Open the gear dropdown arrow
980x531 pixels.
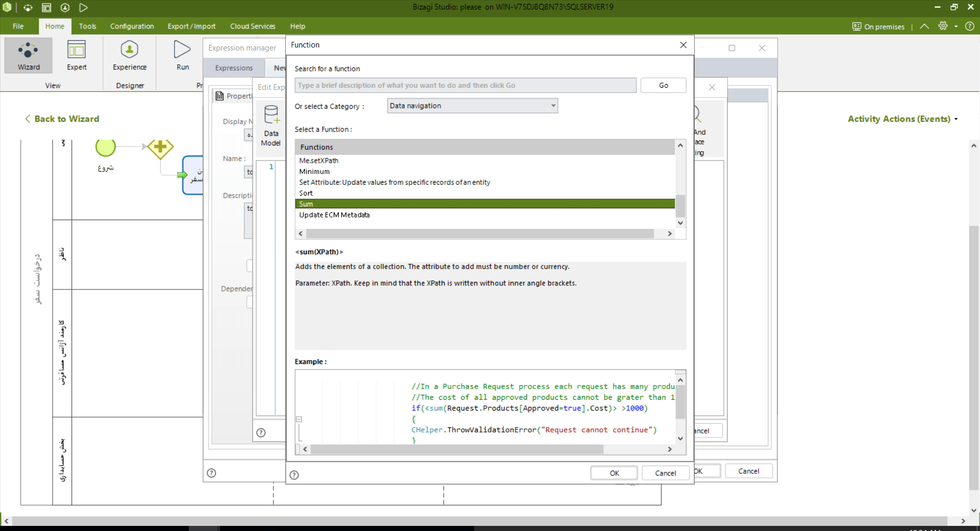pos(956,27)
